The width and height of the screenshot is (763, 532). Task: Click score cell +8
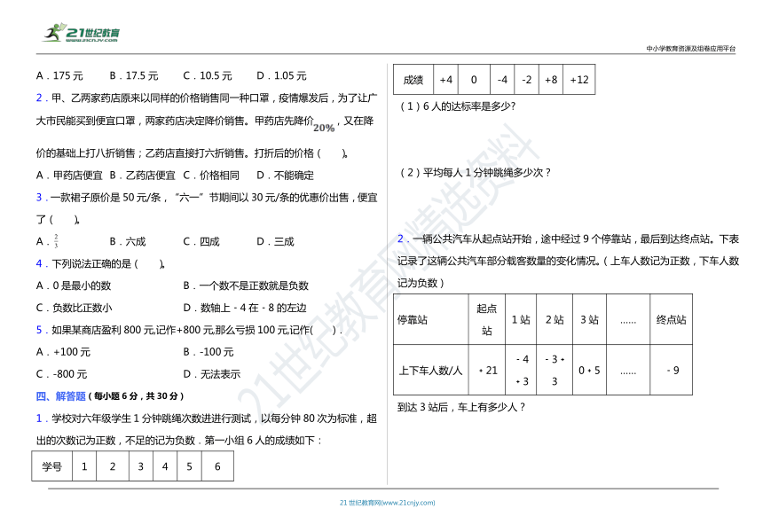[551, 80]
